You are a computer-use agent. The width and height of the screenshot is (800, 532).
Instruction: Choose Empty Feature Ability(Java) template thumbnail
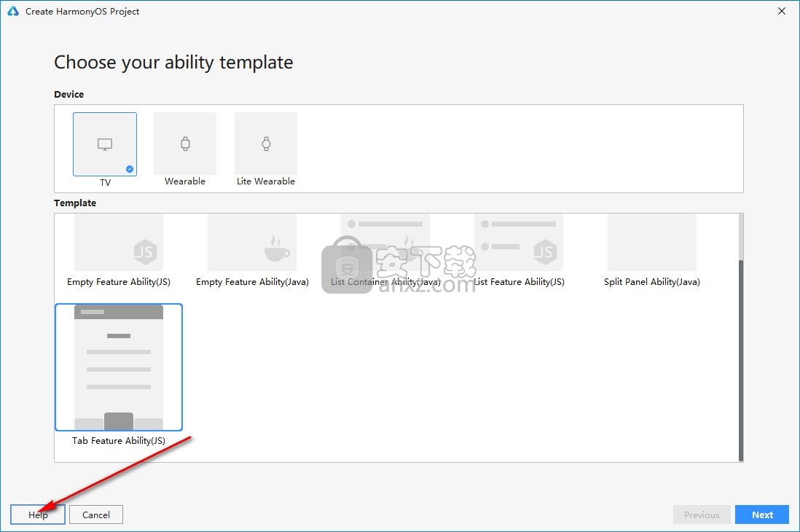point(252,243)
